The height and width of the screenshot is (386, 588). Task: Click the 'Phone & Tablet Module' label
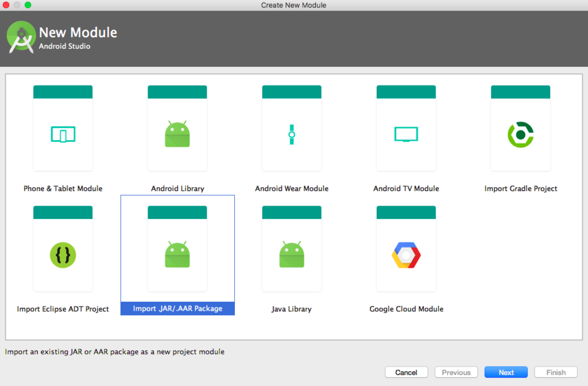(63, 188)
